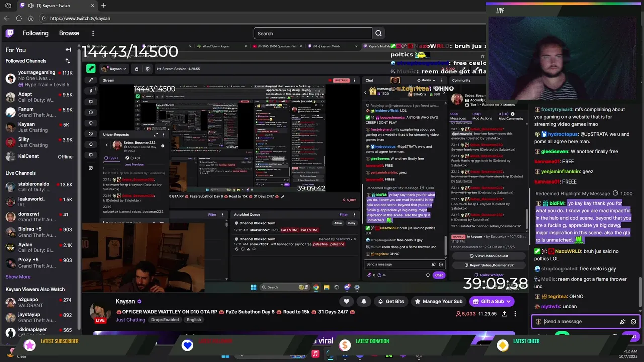Viewport: 644px width, 362px height.
Task: Click the DropsEnabled tag
Action: 165,320
